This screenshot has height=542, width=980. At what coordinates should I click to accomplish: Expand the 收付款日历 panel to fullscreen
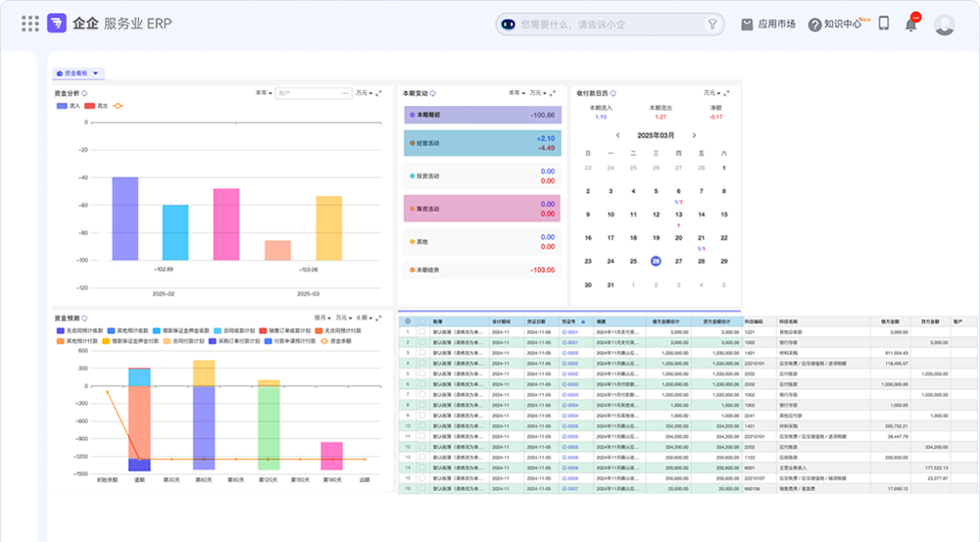[726, 93]
